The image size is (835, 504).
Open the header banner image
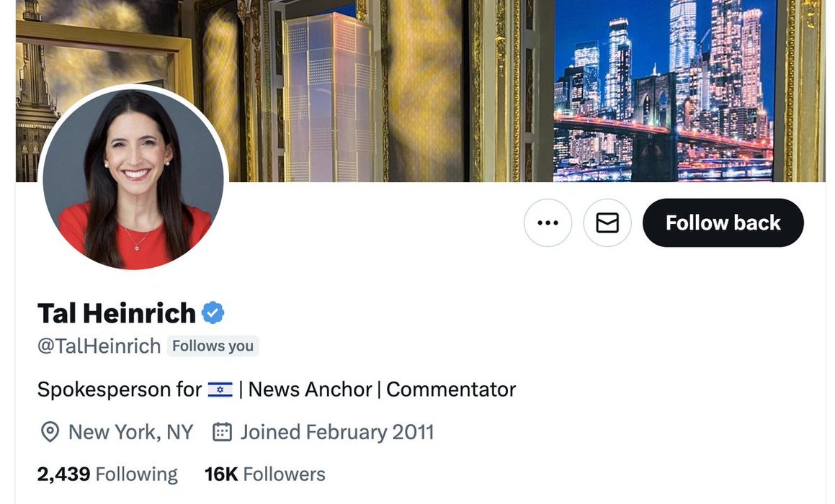tap(421, 91)
